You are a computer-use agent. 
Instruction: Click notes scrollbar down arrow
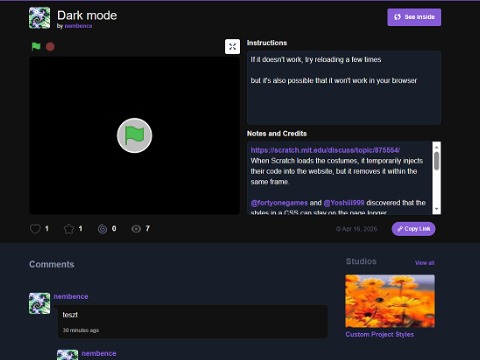coord(437,209)
